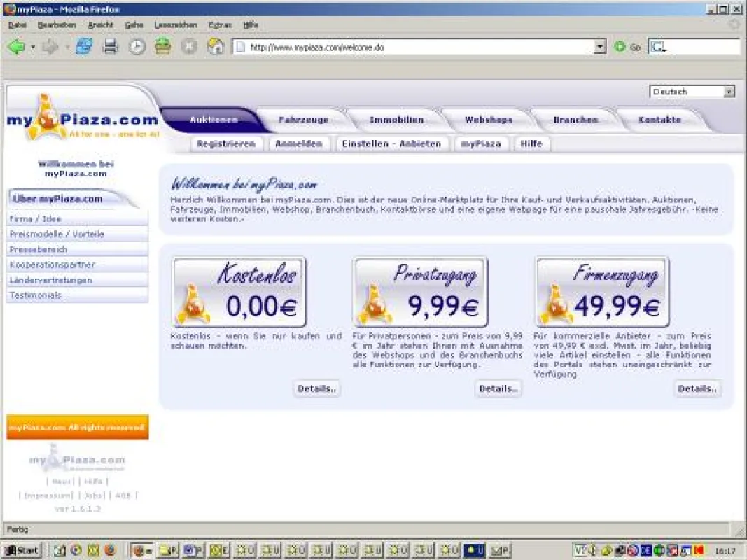Click the Registrieren button
Screen dimensions: 747x560
coord(226,143)
